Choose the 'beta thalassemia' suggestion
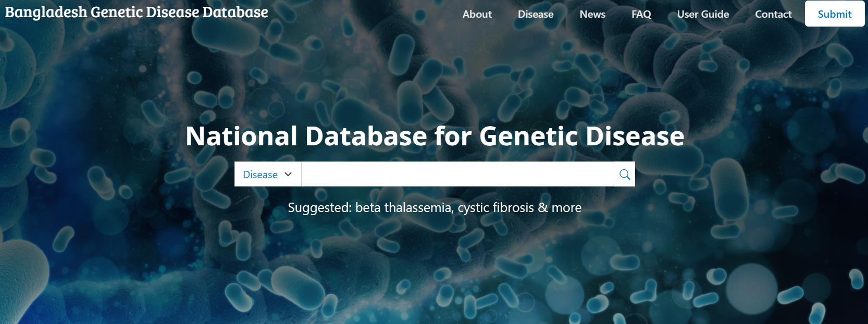868x324 pixels. [x=403, y=208]
